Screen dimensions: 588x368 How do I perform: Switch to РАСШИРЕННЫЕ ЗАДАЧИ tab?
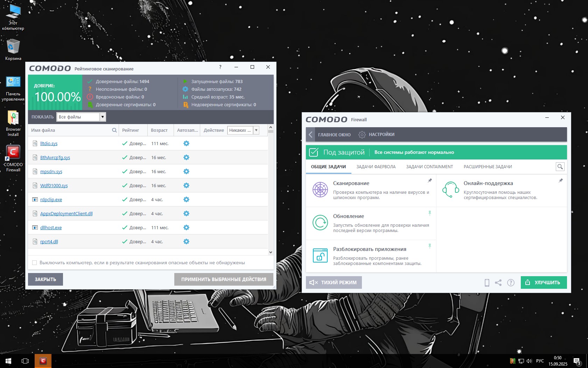pyautogui.click(x=488, y=167)
